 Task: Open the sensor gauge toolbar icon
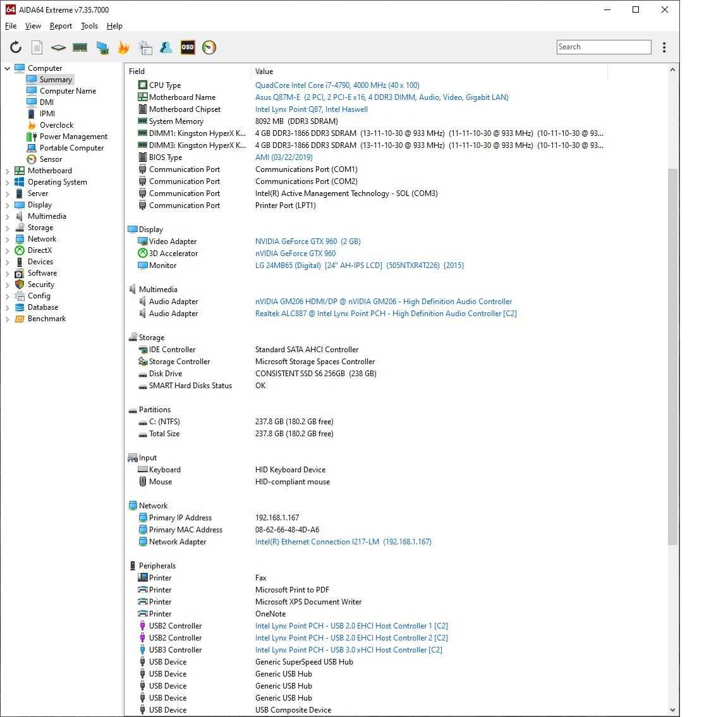click(209, 47)
